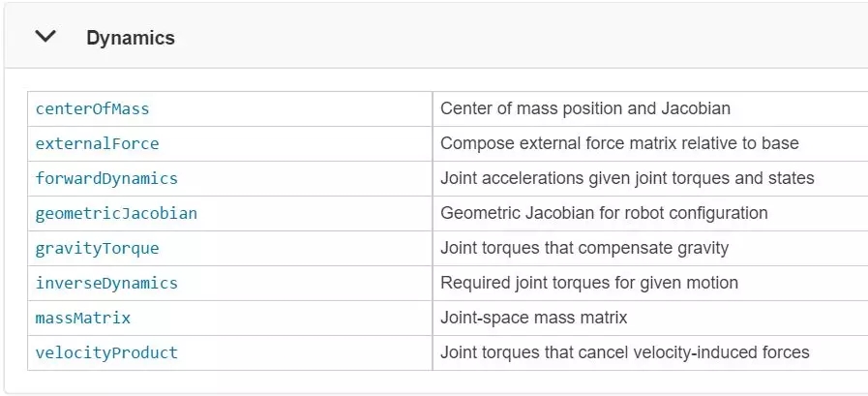This screenshot has height=396, width=868.
Task: Click 'Joint torques that cancel velocity-induced forces' text
Action: point(625,352)
